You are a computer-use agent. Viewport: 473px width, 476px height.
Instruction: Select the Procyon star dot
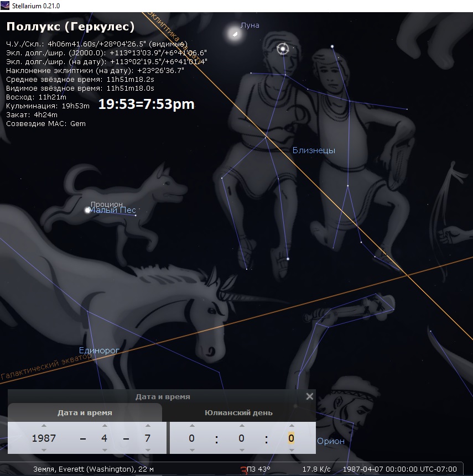point(87,210)
